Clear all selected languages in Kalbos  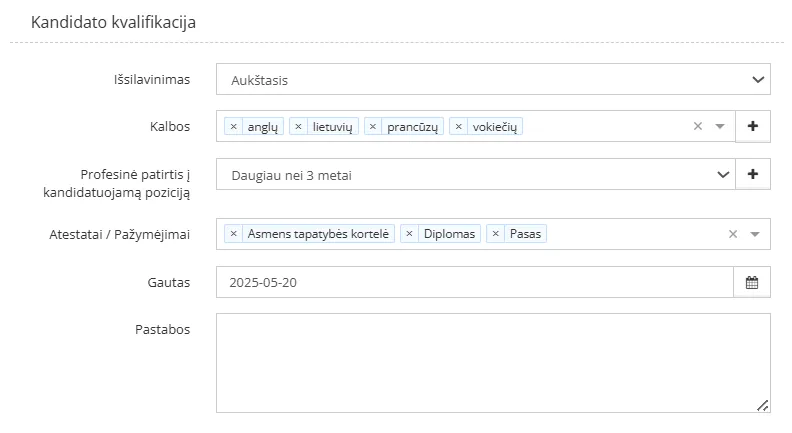pyautogui.click(x=698, y=127)
